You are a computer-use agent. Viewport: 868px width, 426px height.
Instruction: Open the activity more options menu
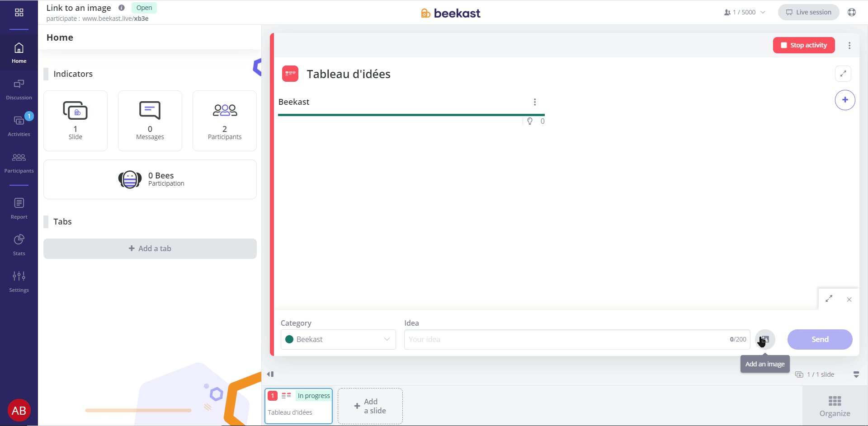[849, 45]
